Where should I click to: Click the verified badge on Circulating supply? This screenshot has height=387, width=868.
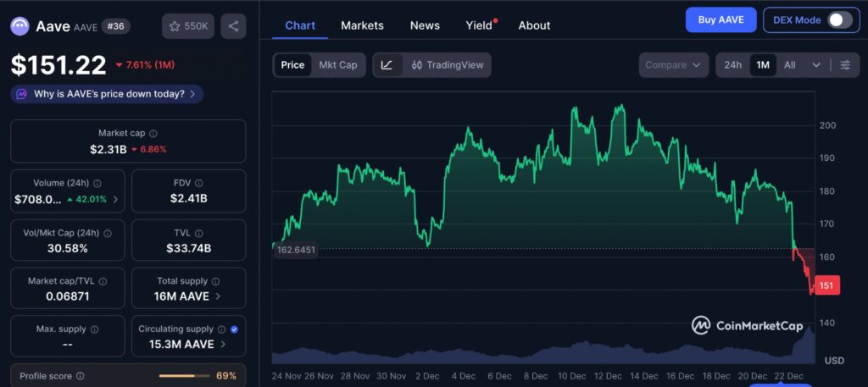point(234,329)
